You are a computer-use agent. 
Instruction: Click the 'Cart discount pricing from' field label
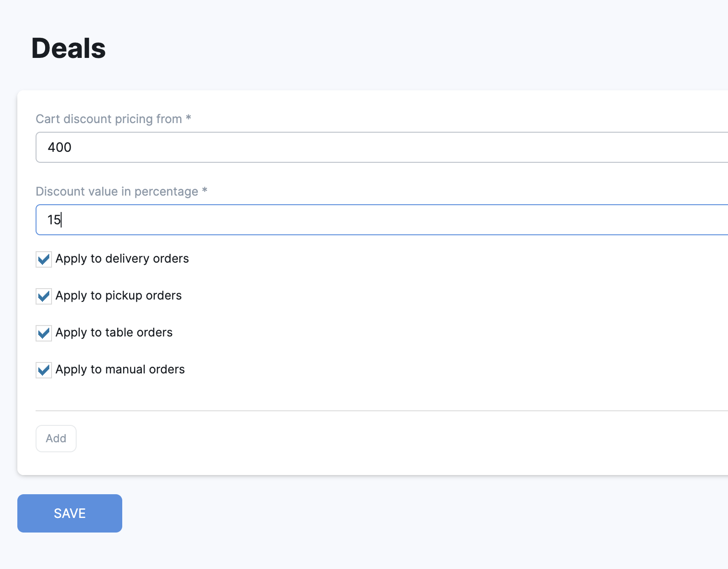tap(109, 119)
